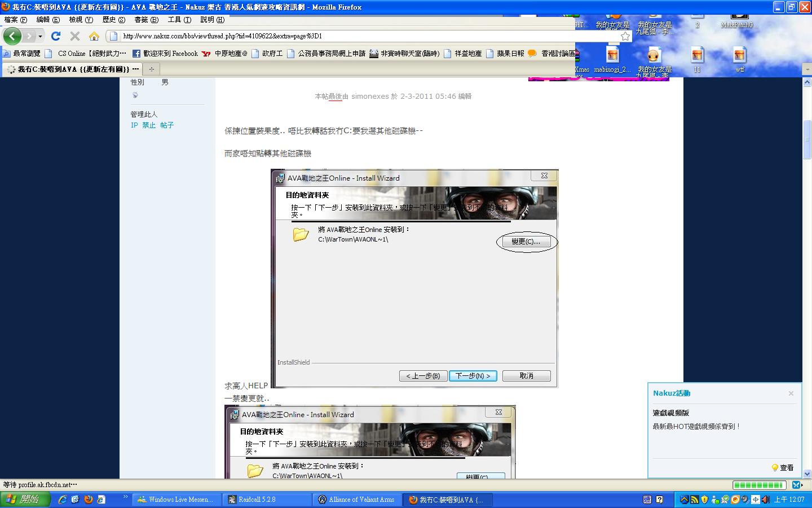Click the small icon below 性別
812x508 pixels.
(x=135, y=95)
